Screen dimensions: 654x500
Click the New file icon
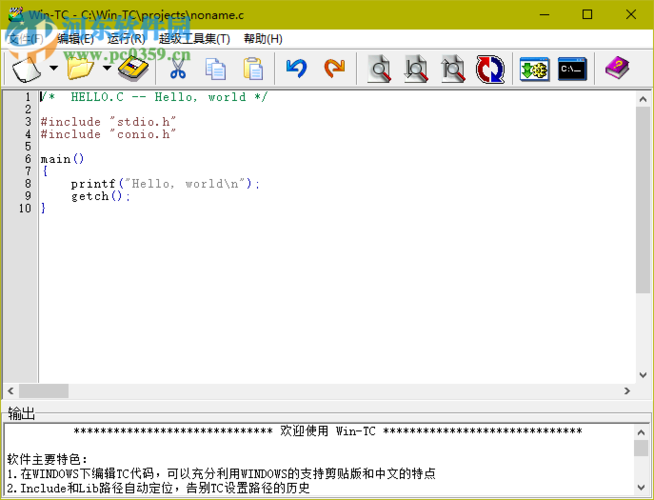pyautogui.click(x=27, y=69)
